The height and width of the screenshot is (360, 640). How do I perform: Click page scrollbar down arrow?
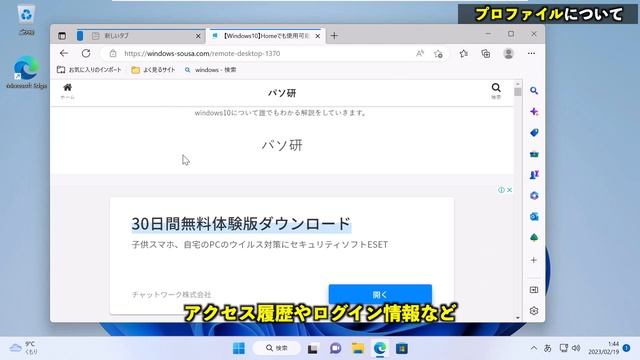point(518,318)
